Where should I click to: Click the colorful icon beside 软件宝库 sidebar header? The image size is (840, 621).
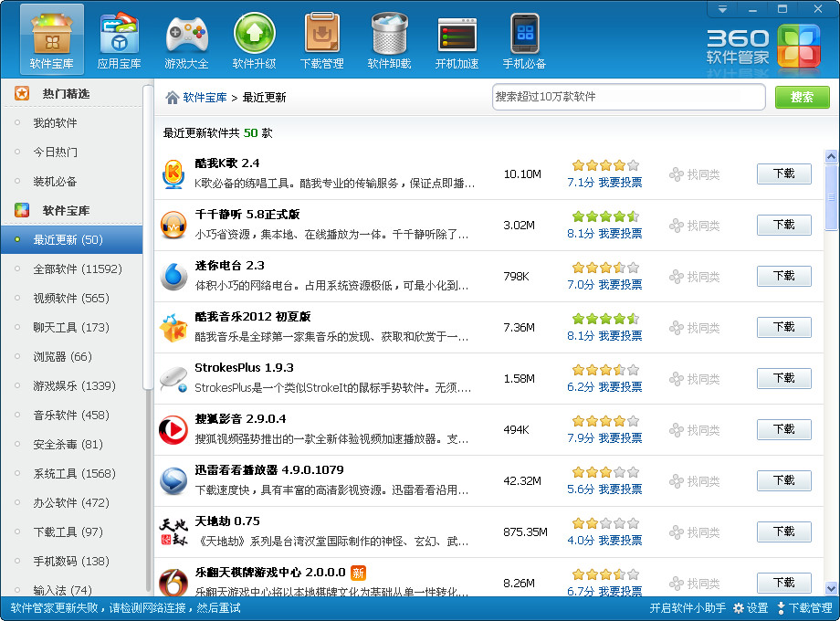tap(22, 210)
